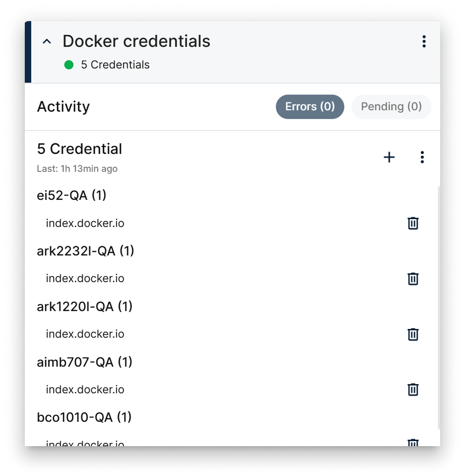Collapse the Docker credentials panel
Viewport: 465px width, 476px height.
[46, 41]
